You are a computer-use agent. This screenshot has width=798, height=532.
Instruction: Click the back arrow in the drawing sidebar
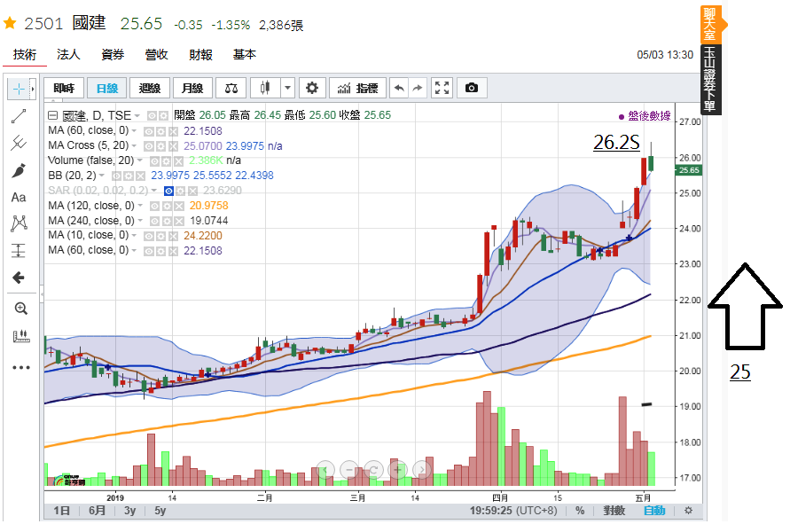(19, 278)
